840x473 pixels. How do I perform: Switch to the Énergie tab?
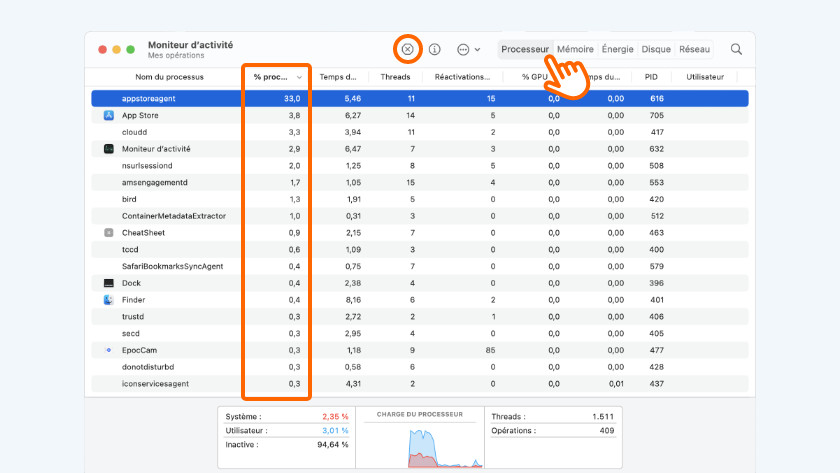click(617, 49)
